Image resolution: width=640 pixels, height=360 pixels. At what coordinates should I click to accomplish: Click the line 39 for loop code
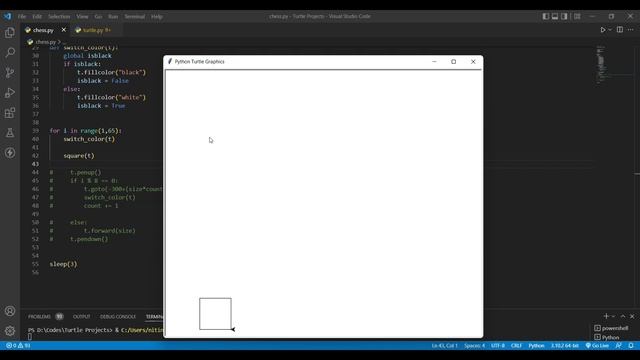pos(86,131)
